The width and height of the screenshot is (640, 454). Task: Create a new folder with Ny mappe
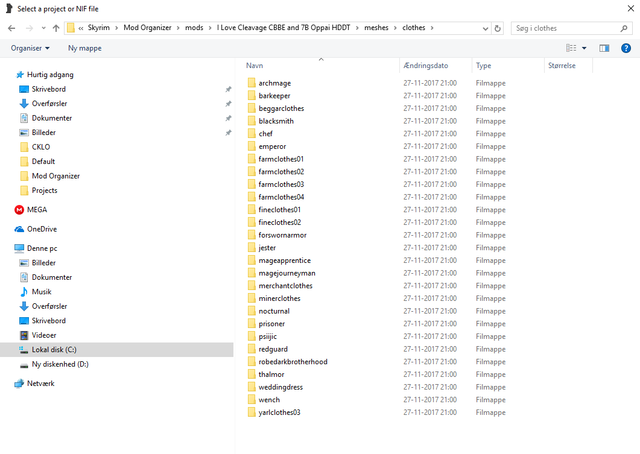(x=84, y=48)
